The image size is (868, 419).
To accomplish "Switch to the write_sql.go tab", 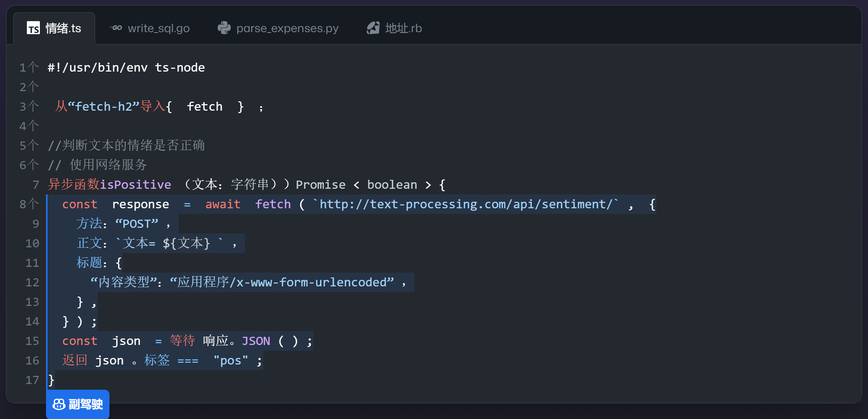I will pyautogui.click(x=158, y=28).
